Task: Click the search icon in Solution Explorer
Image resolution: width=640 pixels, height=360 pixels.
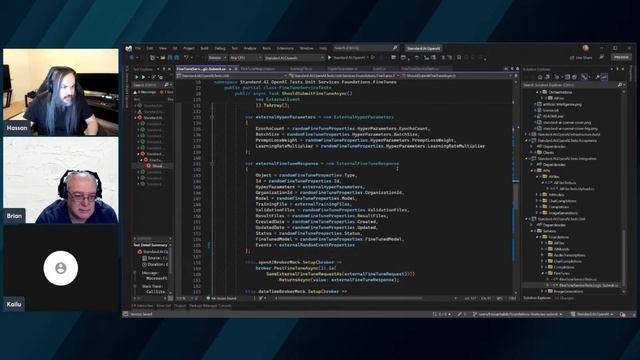Action: 620,85
